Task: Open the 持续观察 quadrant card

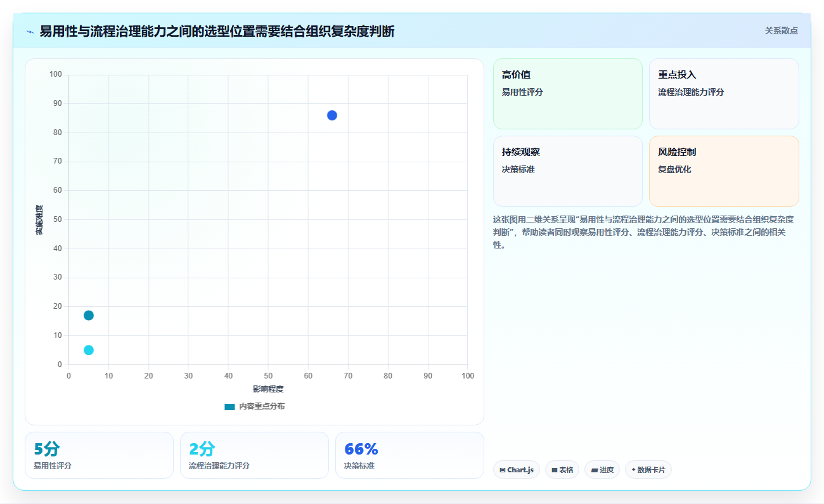Action: tap(568, 171)
